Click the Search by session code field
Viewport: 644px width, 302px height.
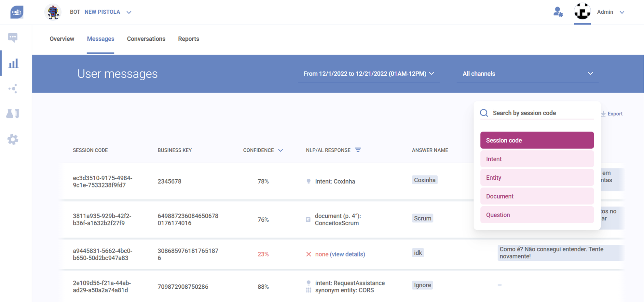[x=542, y=113]
